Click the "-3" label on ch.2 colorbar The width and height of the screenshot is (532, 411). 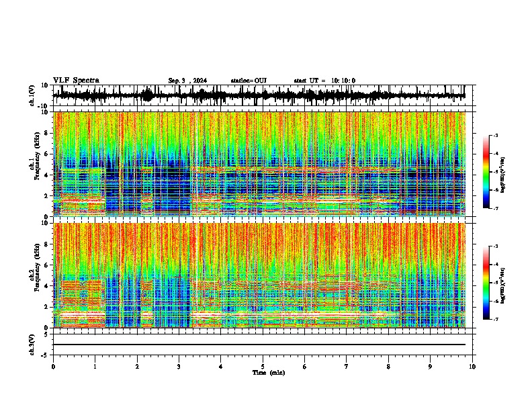pyautogui.click(x=495, y=246)
